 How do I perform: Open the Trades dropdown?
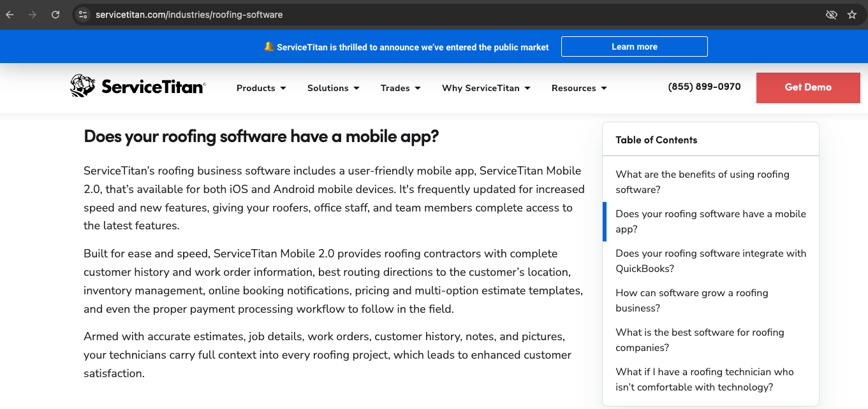401,88
